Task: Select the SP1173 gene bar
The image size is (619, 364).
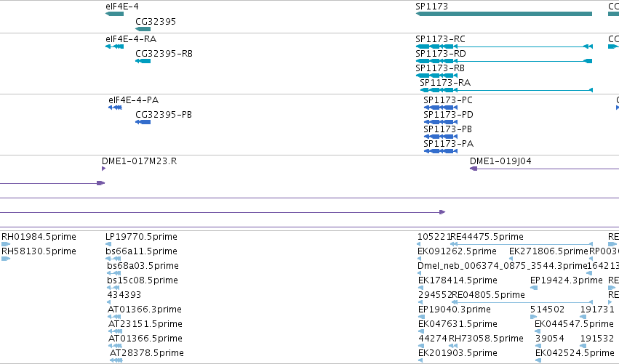Action: (x=504, y=15)
